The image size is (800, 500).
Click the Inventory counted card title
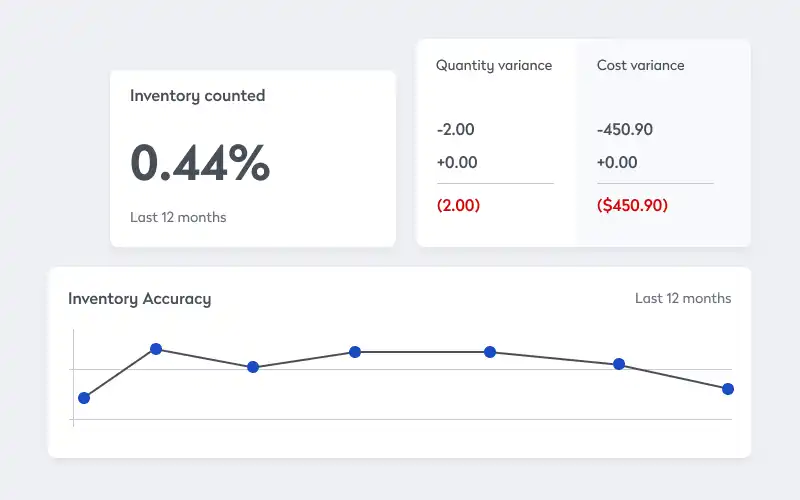coord(197,96)
